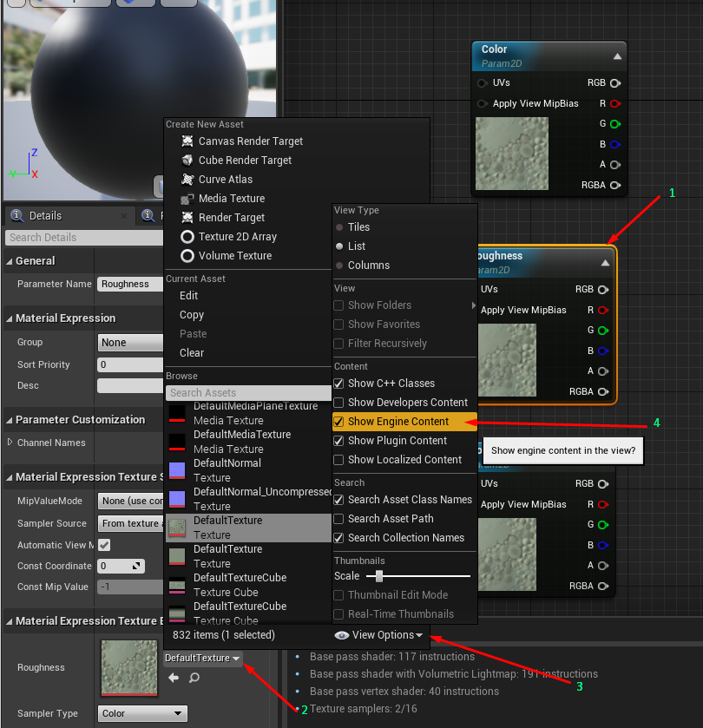Open the DefaultTexture asset picker dropdown
703x728 pixels.
(203, 659)
